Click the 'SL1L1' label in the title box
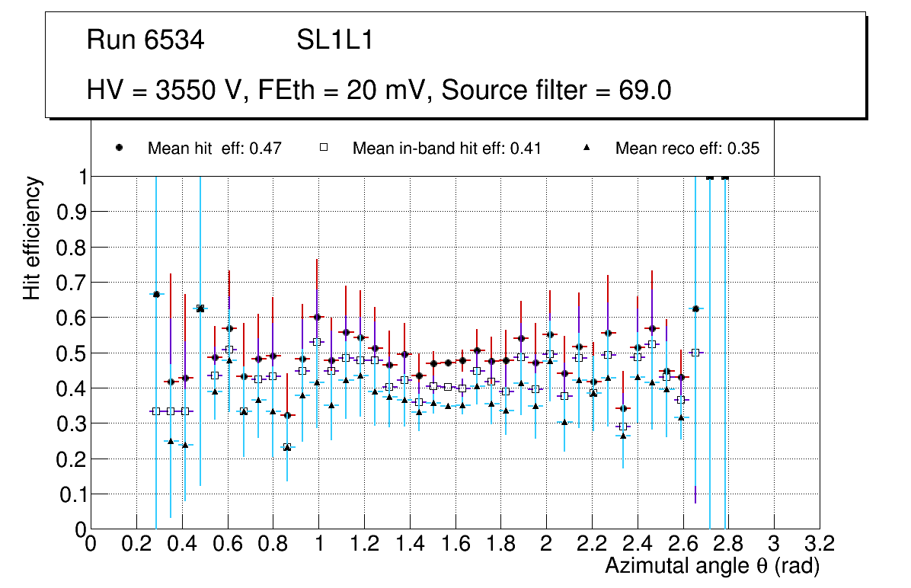This screenshot has width=911, height=588. tap(334, 40)
